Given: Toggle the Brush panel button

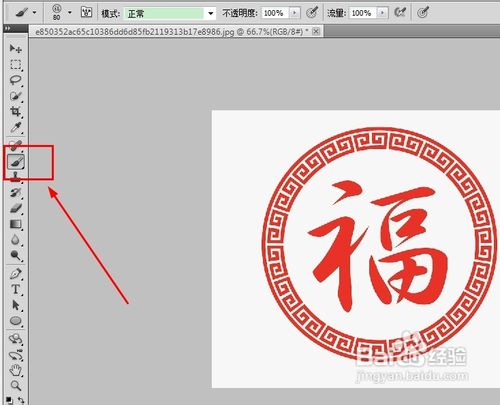Looking at the screenshot, I should (86, 13).
